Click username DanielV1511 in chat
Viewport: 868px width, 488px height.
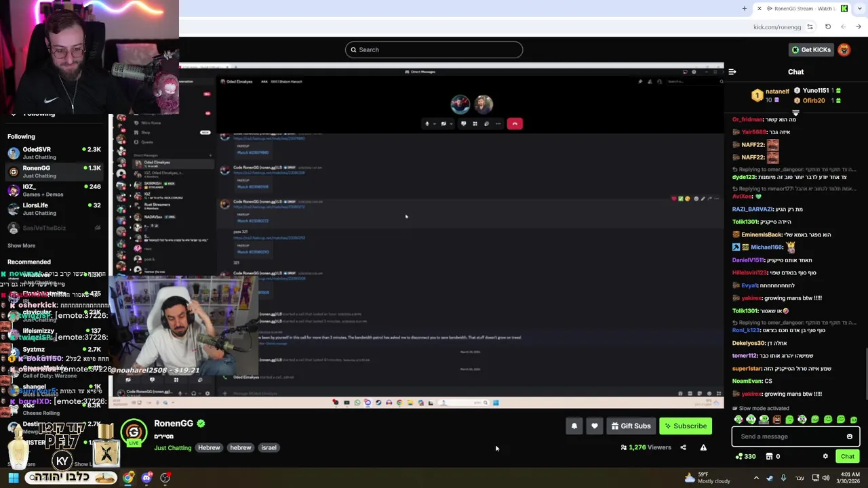point(748,260)
